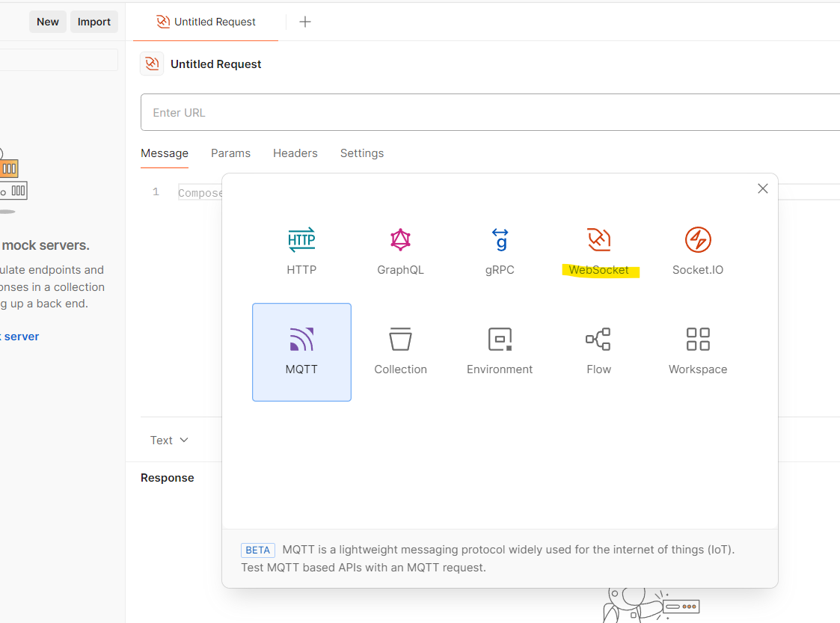Click the message compose editor line
840x623 pixels.
(200, 193)
